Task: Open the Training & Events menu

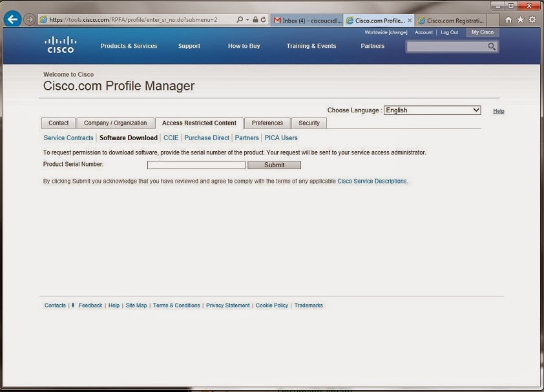Action: coord(311,46)
